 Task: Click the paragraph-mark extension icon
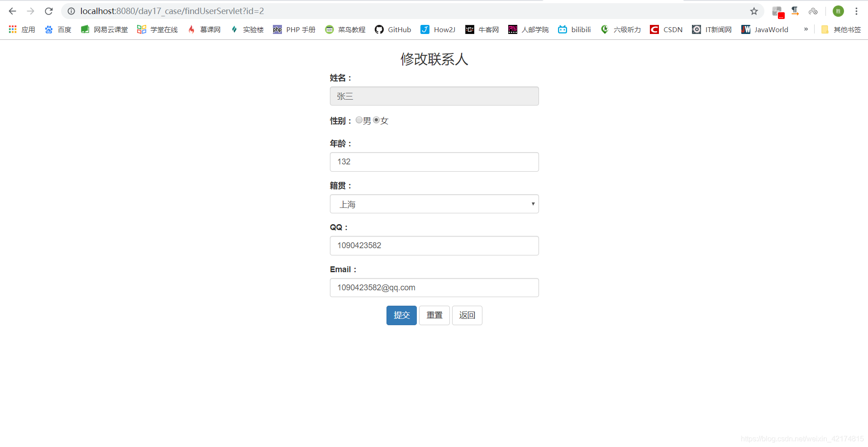tap(795, 11)
